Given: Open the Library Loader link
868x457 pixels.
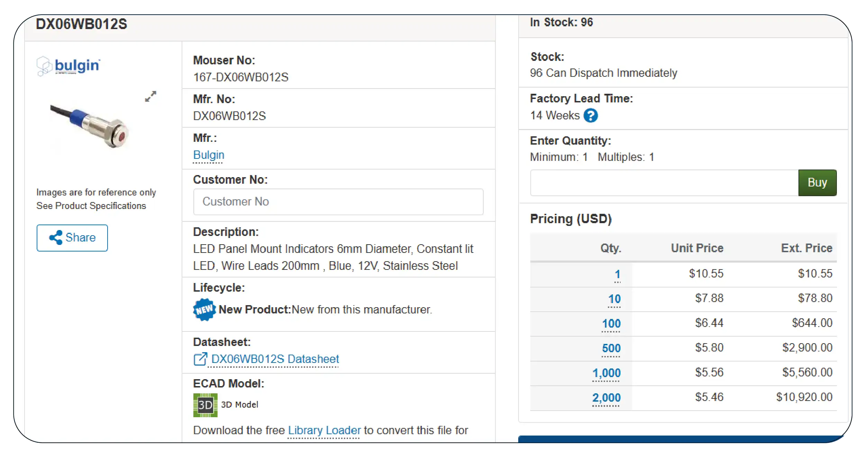Looking at the screenshot, I should pos(324,430).
